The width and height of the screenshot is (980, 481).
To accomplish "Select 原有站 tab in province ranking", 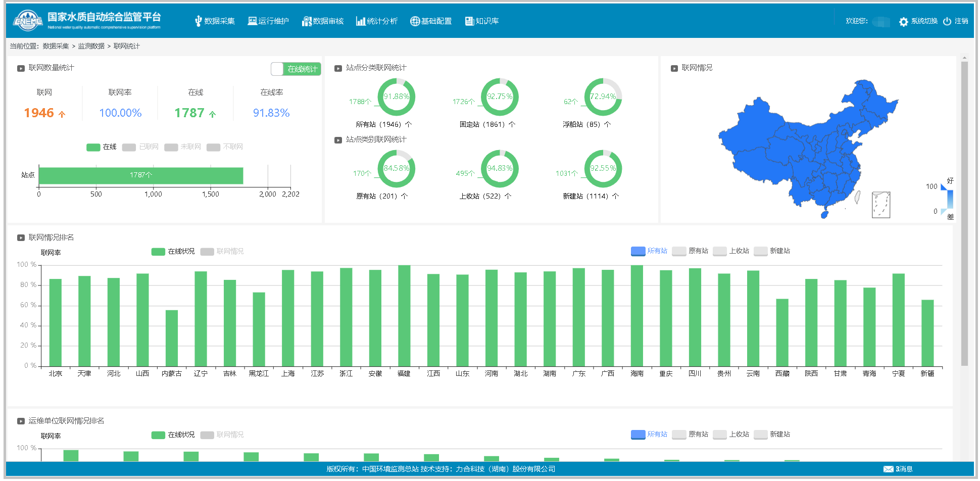I will point(690,251).
